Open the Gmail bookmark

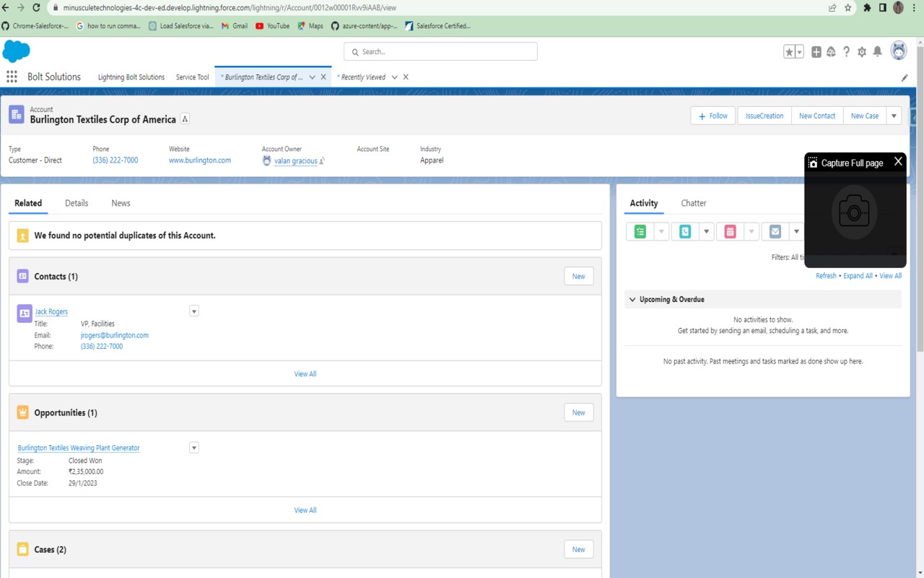[x=235, y=26]
